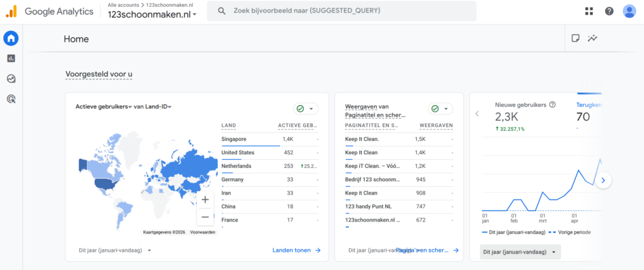
Task: Select the China country row
Action: [x=269, y=206]
